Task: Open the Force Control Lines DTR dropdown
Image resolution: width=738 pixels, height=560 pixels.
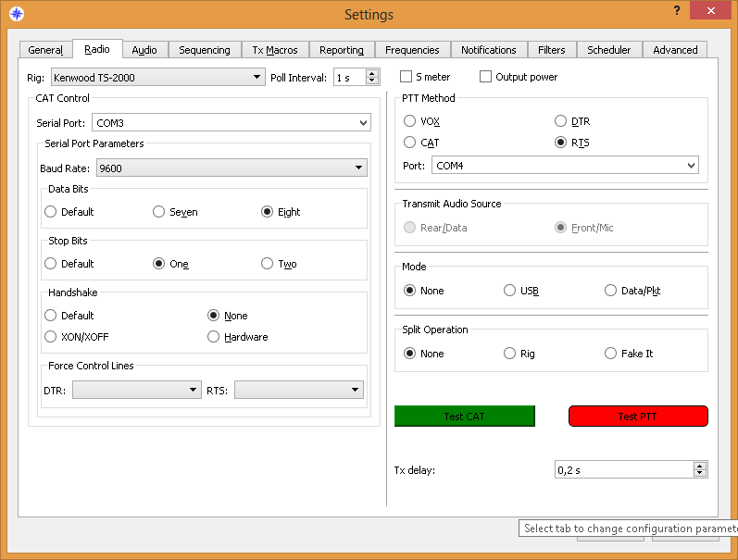Action: click(136, 391)
